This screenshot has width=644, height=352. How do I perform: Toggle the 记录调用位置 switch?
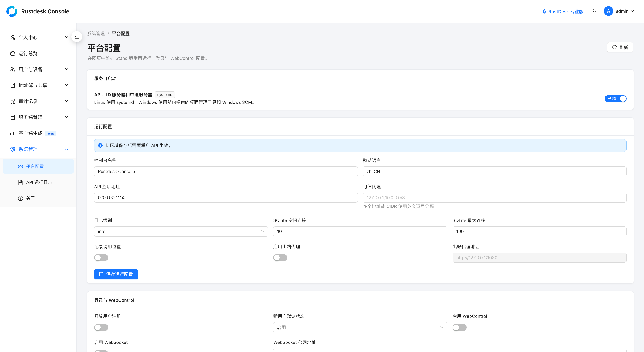point(101,258)
